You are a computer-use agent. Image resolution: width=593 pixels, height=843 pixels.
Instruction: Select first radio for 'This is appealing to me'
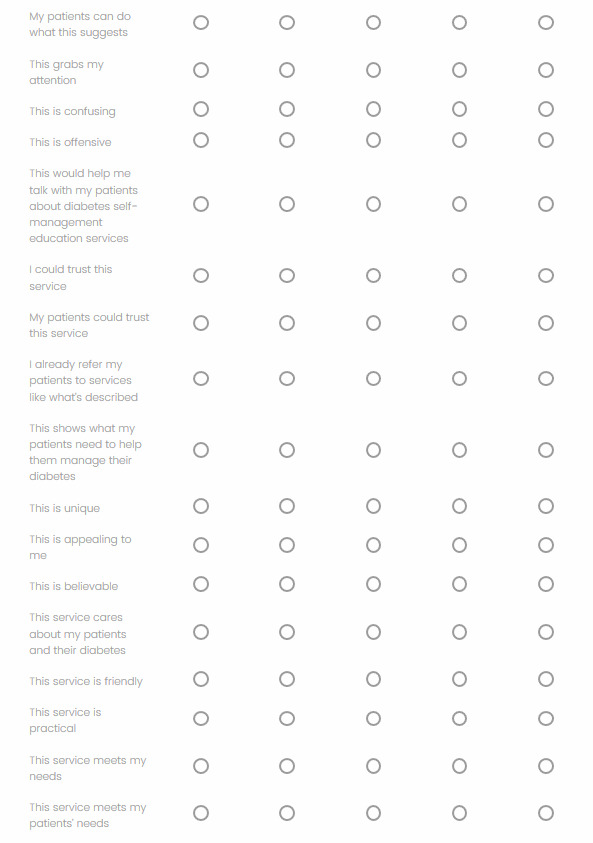pyautogui.click(x=201, y=545)
